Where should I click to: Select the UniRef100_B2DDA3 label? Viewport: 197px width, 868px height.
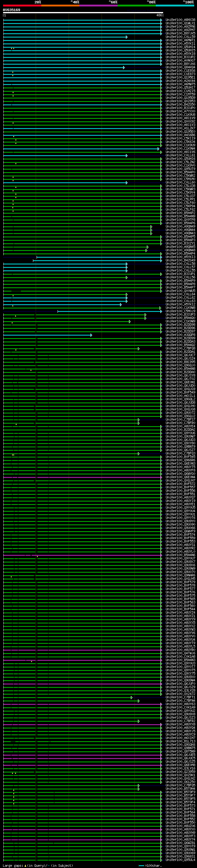tap(180, 341)
